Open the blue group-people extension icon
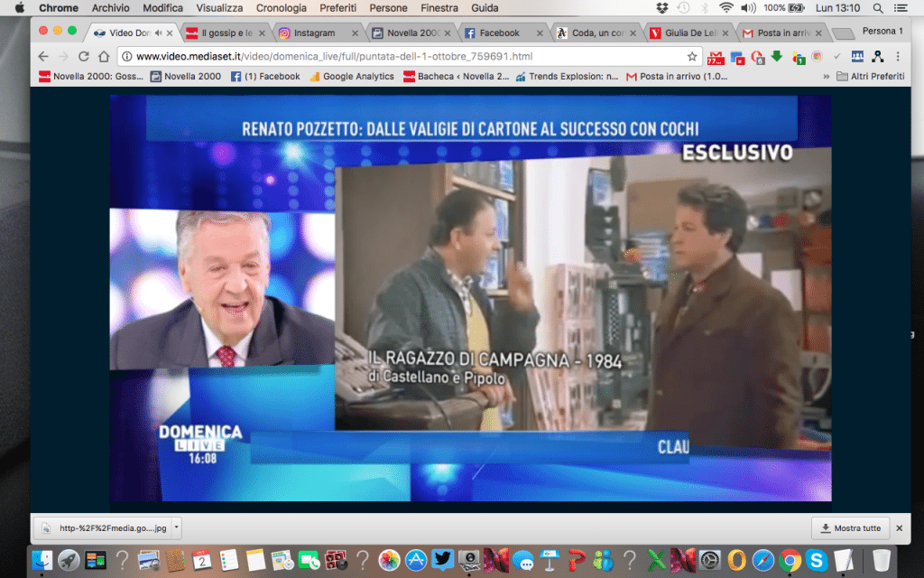The width and height of the screenshot is (924, 578). [x=857, y=56]
